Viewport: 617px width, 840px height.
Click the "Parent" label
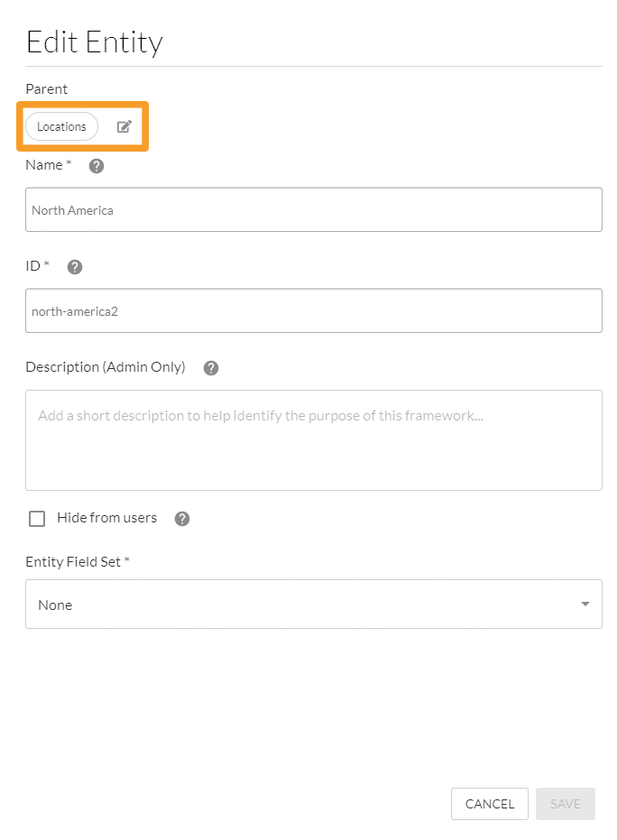[46, 88]
